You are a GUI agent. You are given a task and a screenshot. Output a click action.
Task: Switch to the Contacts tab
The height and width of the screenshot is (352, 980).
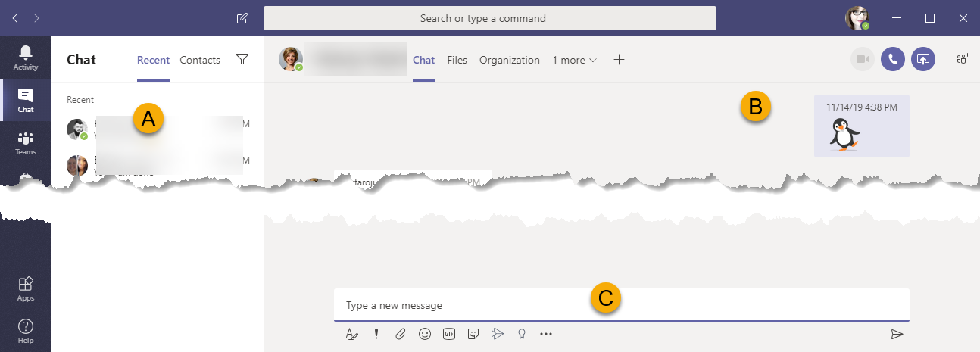[200, 60]
